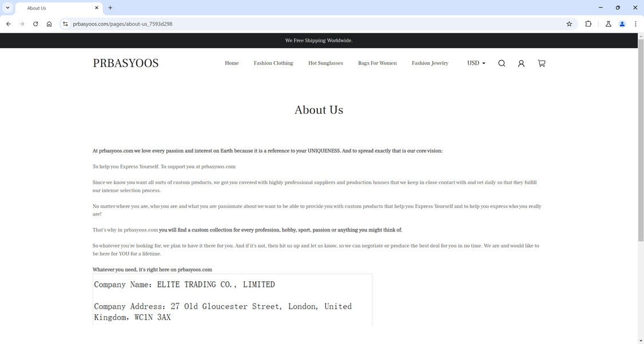Image resolution: width=644 pixels, height=344 pixels.
Task: Open the Chrome profile avatar
Action: [x=622, y=24]
